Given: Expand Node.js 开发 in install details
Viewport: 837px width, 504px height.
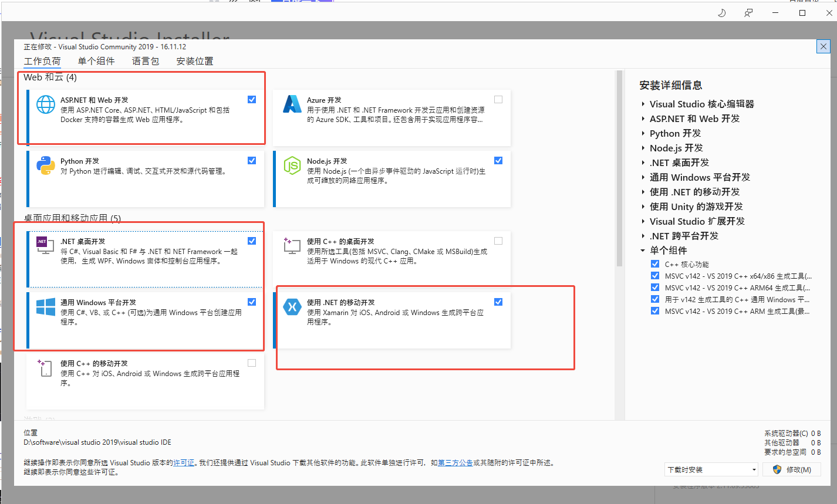Looking at the screenshot, I should [643, 148].
